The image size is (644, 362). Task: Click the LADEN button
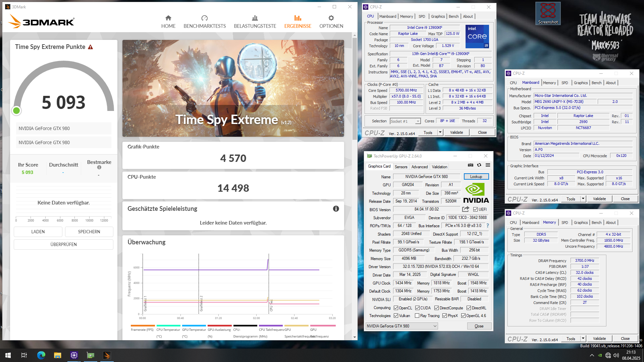click(x=38, y=232)
